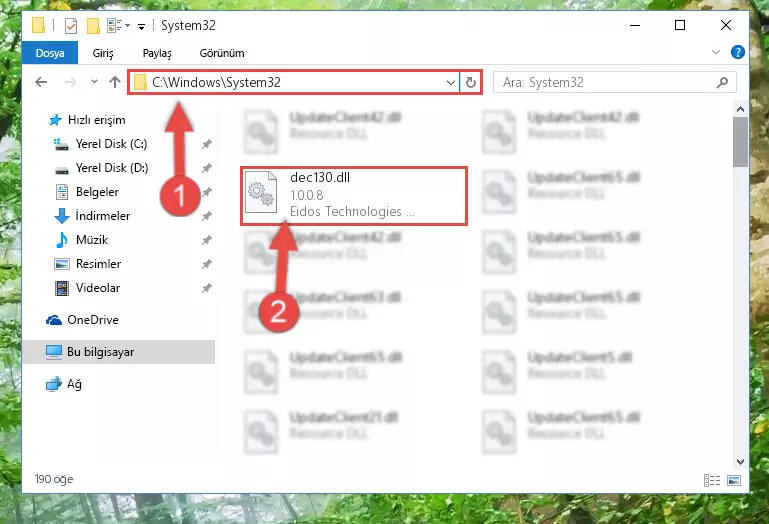Go back with the left arrow
Screen dimensions: 769x524
(x=41, y=82)
